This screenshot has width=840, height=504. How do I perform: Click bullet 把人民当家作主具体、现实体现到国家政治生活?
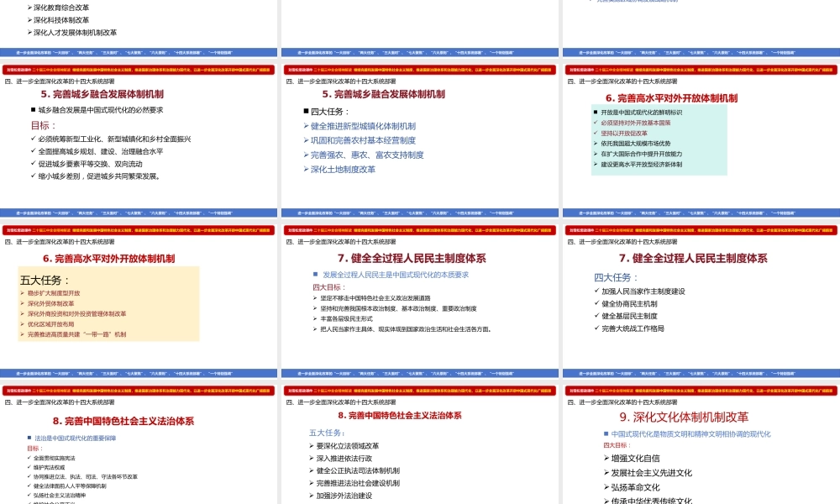point(406,329)
